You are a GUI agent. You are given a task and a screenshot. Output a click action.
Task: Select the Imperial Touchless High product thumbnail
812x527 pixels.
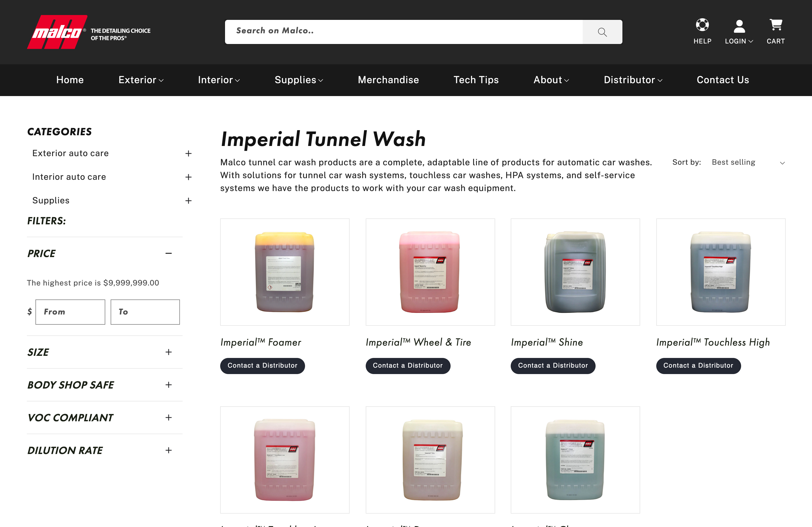point(720,272)
